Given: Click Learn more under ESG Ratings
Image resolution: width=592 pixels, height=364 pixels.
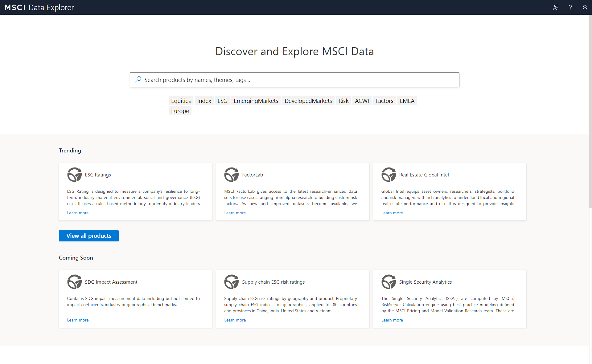Looking at the screenshot, I should pyautogui.click(x=77, y=212).
